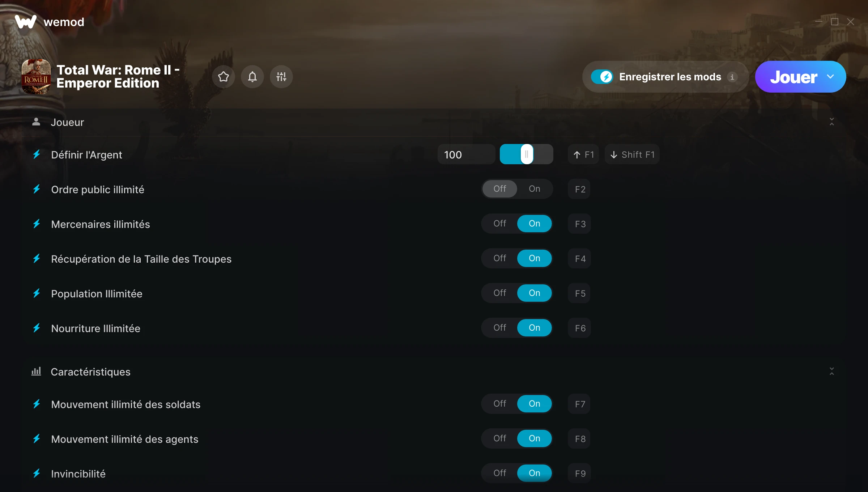868x492 pixels.
Task: Open the mod settings sliders icon
Action: pos(281,77)
